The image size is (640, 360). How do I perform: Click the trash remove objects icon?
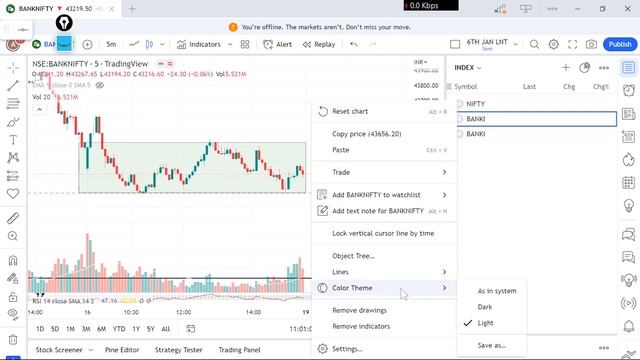point(13,339)
